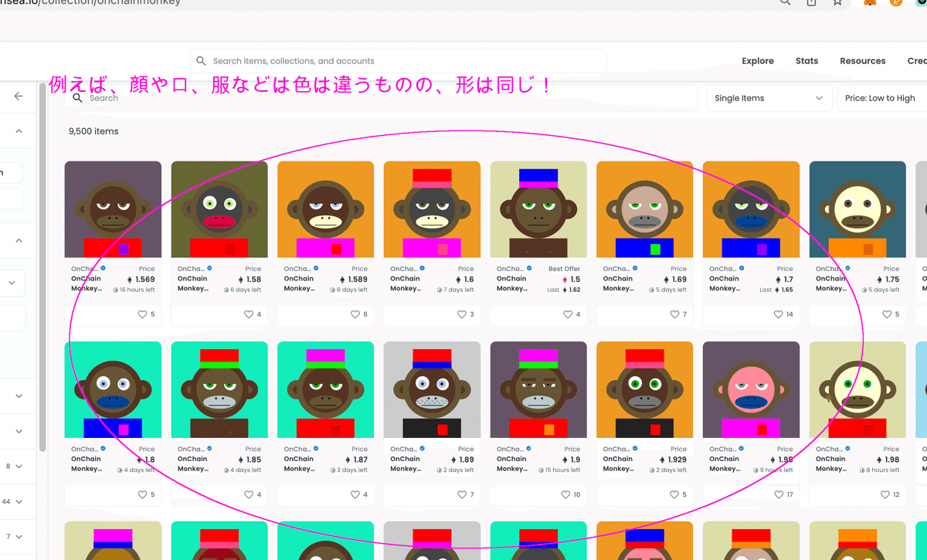This screenshot has width=927, height=560.
Task: Click the heart showing 17 likes
Action: coord(779,494)
